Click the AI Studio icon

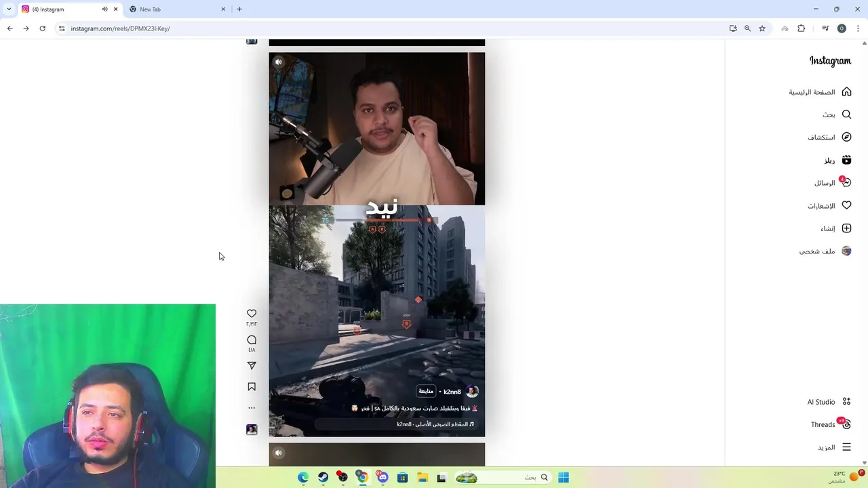pos(846,402)
